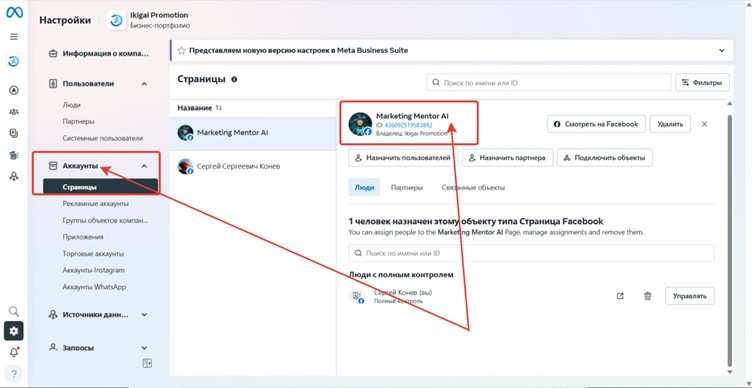The width and height of the screenshot is (752, 388).
Task: Select Страницы in Аккаунты menu
Action: coord(100,187)
